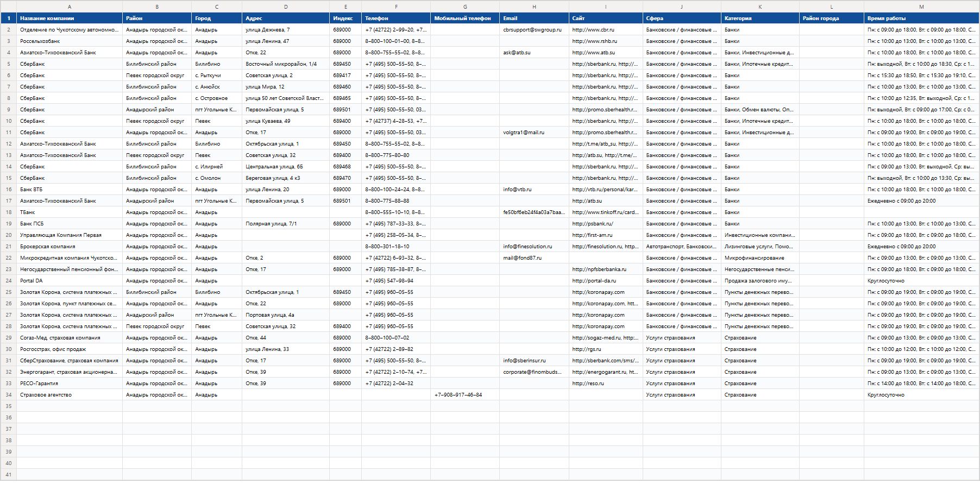Click the 'Район города' header cell
Screen dimensions: 980x490
pyautogui.click(x=832, y=18)
